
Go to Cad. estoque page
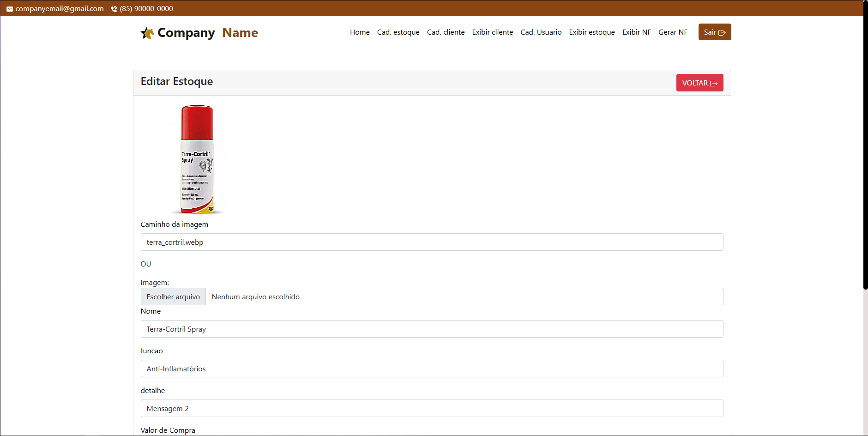point(398,32)
